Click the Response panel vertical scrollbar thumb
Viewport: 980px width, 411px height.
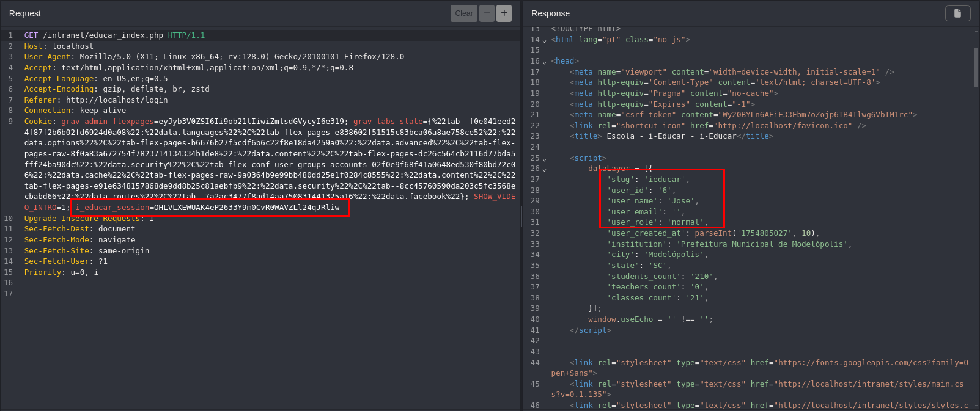[x=976, y=67]
